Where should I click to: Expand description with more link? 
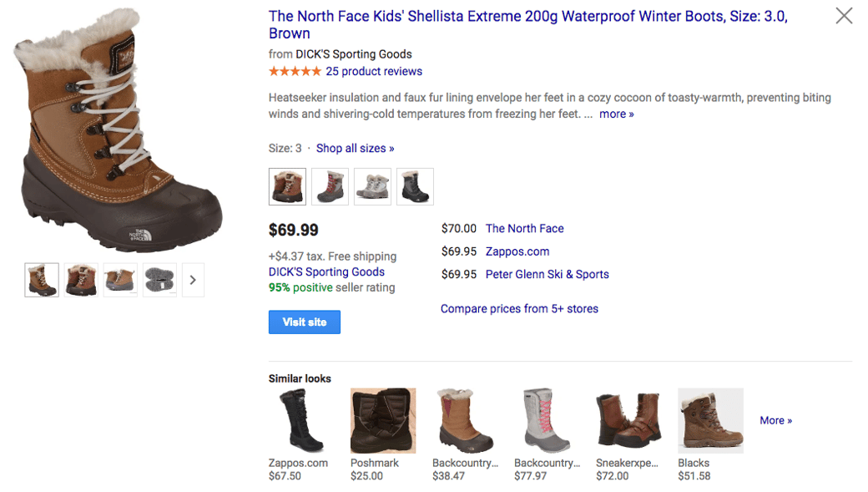tap(616, 114)
